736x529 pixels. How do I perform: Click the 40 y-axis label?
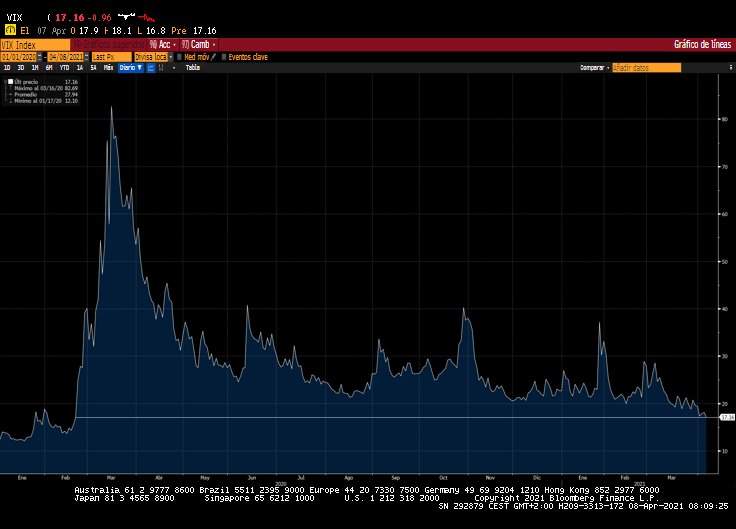coord(725,309)
